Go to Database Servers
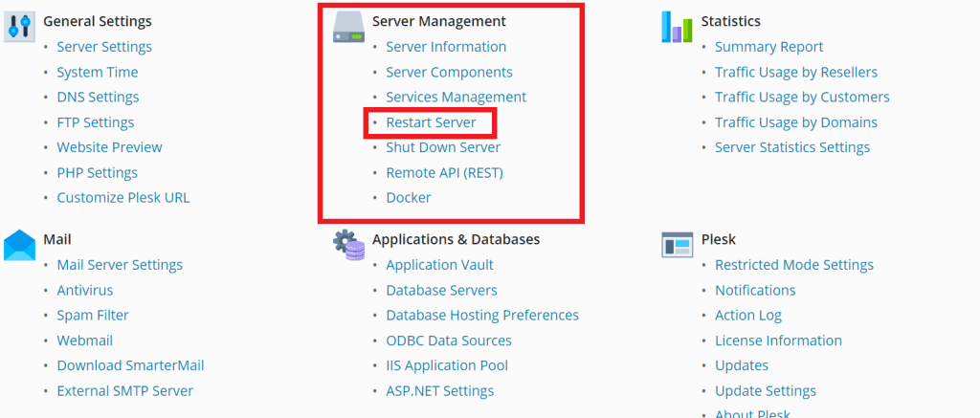This screenshot has height=418, width=980. click(441, 290)
